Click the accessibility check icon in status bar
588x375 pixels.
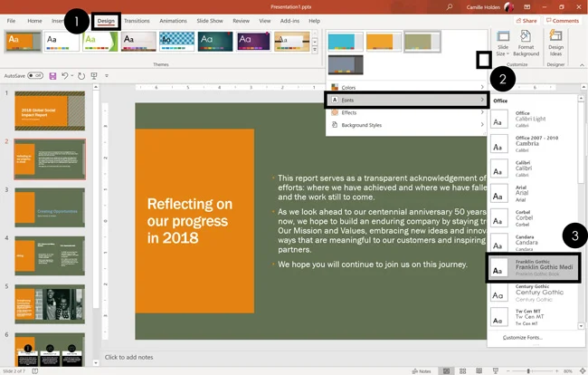(x=35, y=370)
